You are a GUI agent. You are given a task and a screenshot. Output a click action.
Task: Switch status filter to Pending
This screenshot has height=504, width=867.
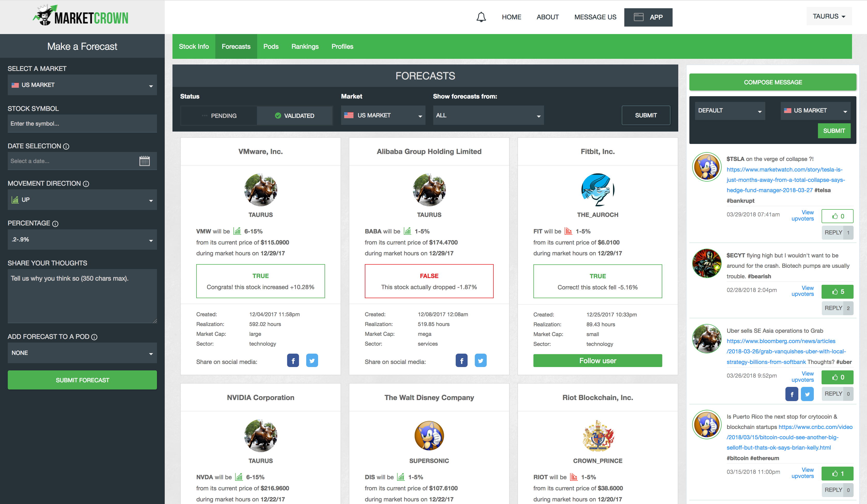point(219,116)
